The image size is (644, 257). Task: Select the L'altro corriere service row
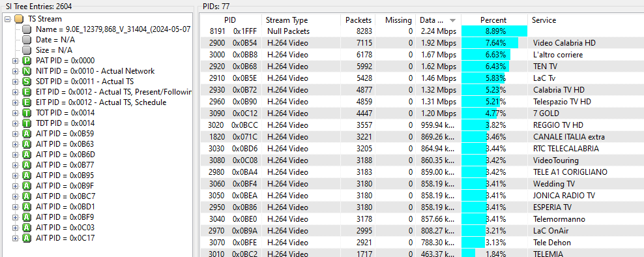(422, 55)
